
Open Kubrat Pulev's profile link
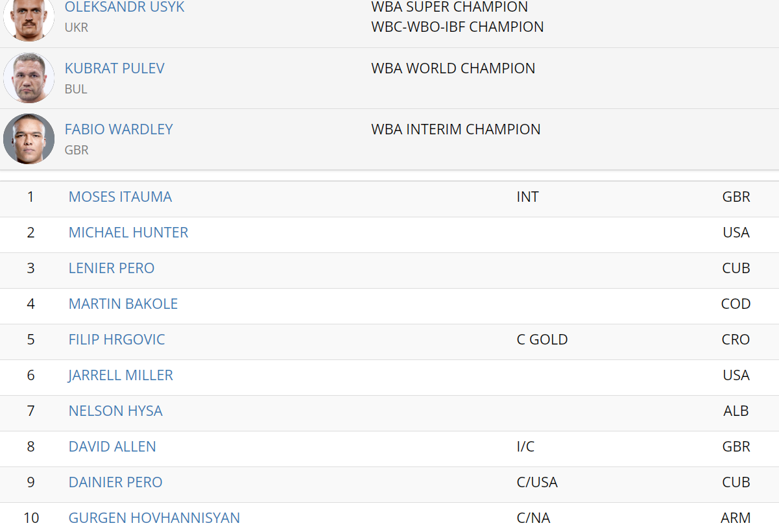pyautogui.click(x=115, y=68)
